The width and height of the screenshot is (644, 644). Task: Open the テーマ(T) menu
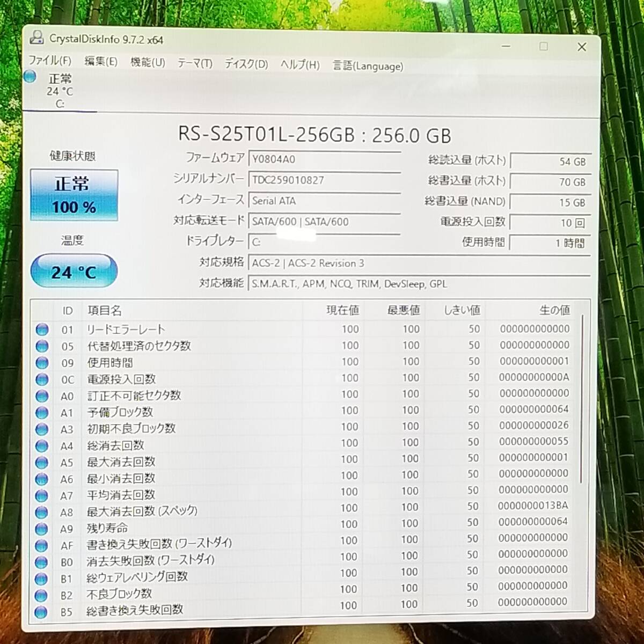(195, 63)
